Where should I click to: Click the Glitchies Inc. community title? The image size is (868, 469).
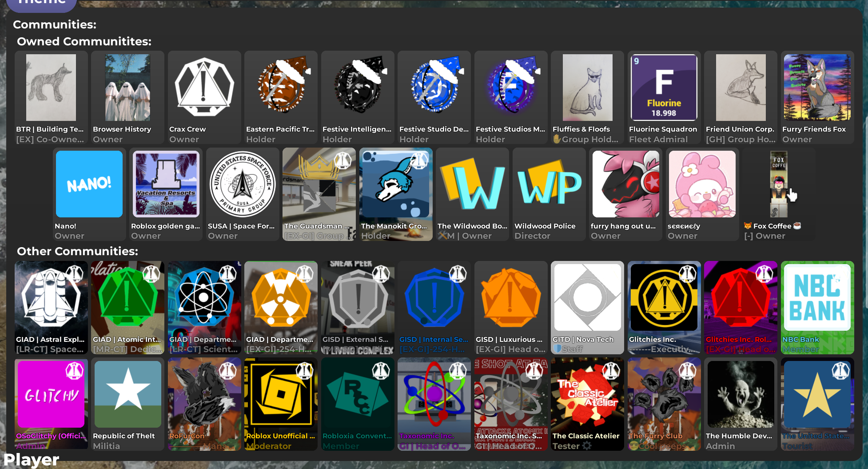coord(652,339)
